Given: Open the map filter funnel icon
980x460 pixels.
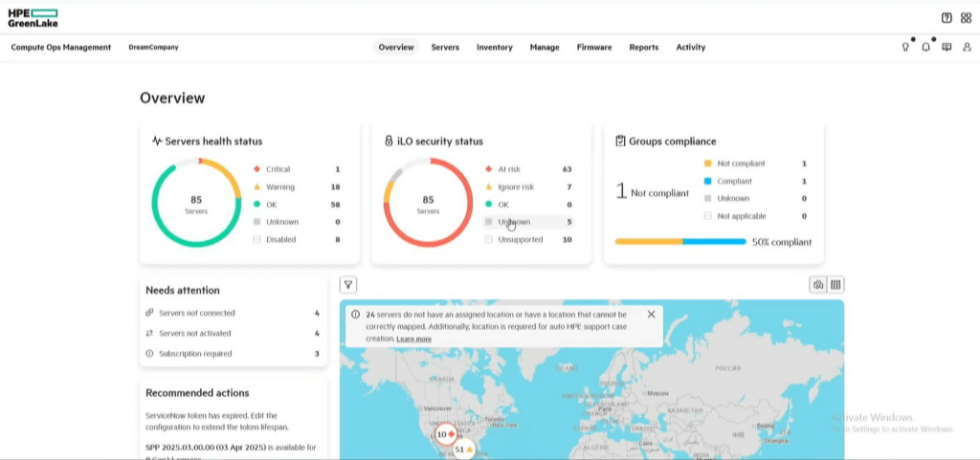Looking at the screenshot, I should pos(348,285).
